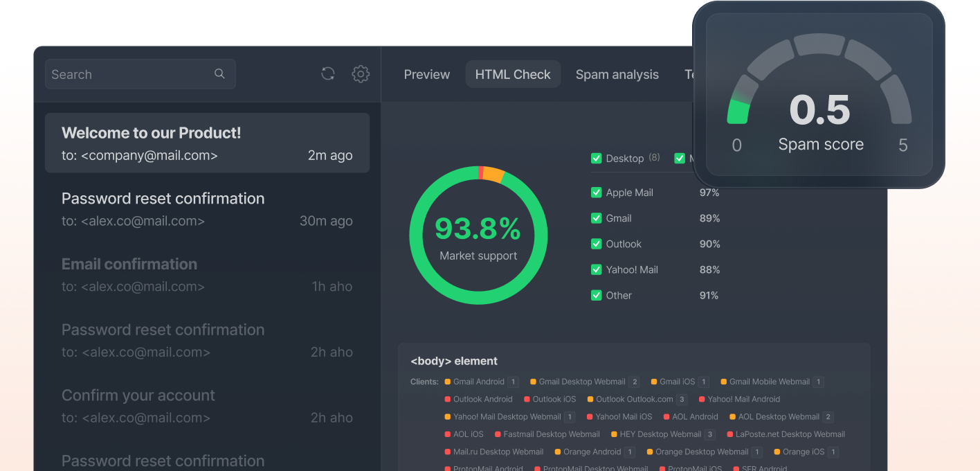Screen dimensions: 980x471
Task: Click the HEY Desktop Webmail marker
Action: (614, 434)
